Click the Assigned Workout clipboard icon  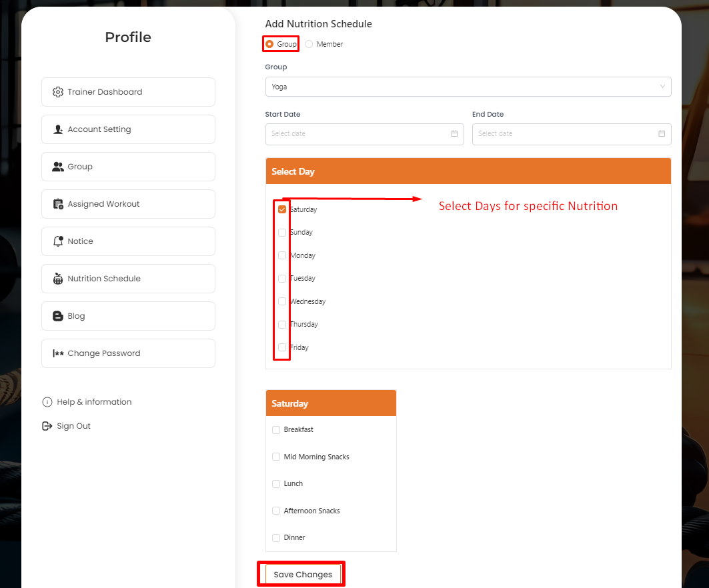[58, 204]
